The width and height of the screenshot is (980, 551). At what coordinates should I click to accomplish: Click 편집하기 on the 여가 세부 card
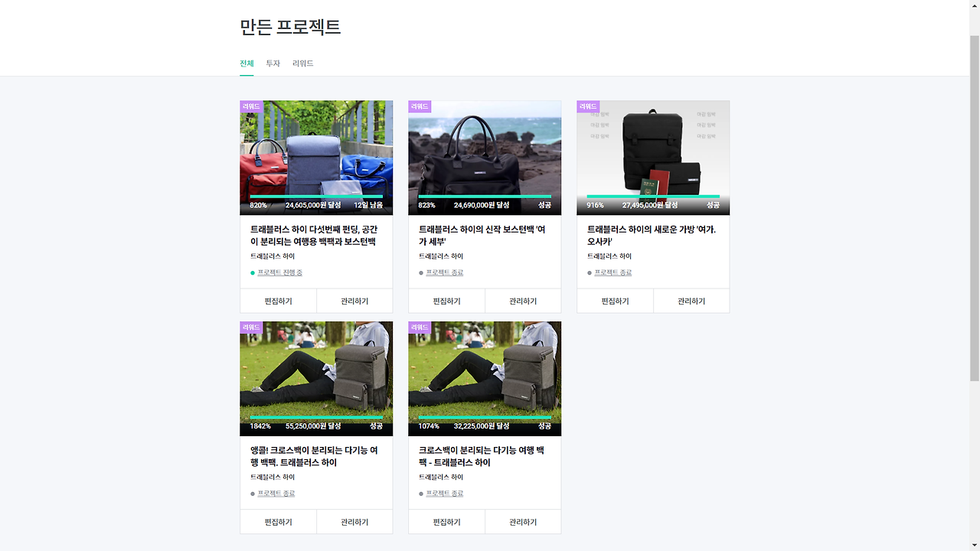(x=447, y=301)
